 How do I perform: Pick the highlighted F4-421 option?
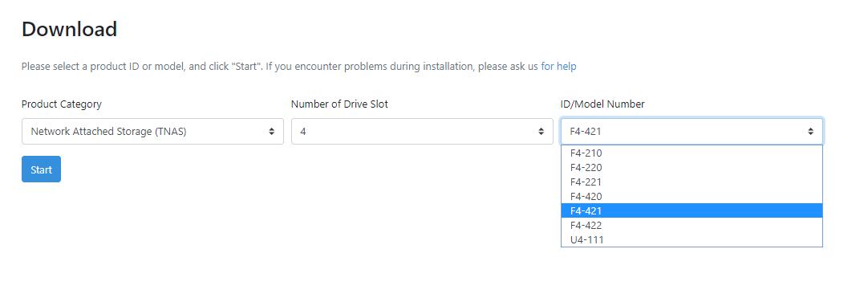coord(692,210)
